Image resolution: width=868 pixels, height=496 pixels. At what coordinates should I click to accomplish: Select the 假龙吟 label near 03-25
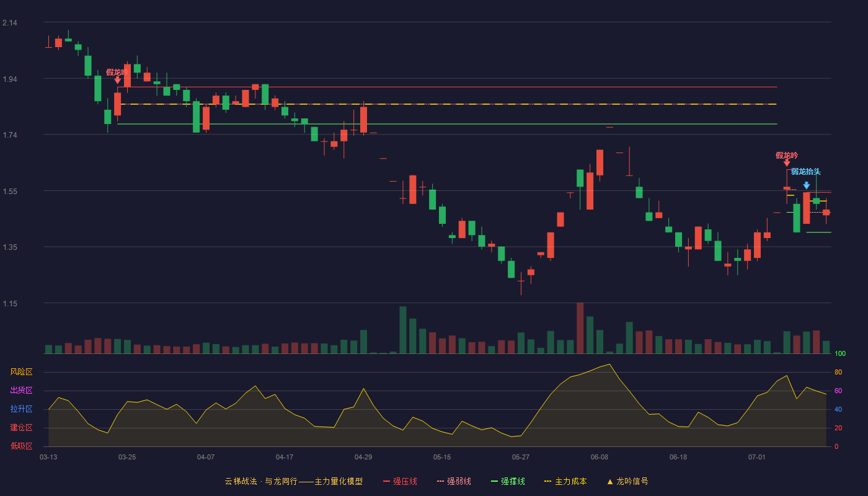(117, 72)
